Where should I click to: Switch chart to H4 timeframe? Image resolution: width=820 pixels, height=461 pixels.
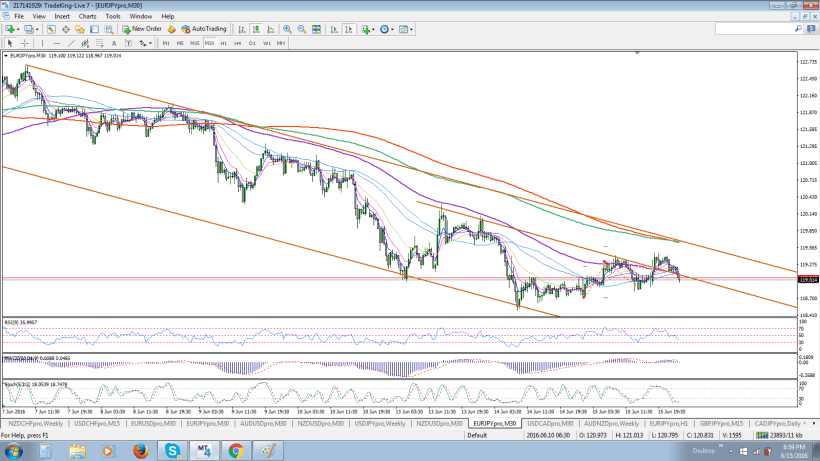pos(237,43)
